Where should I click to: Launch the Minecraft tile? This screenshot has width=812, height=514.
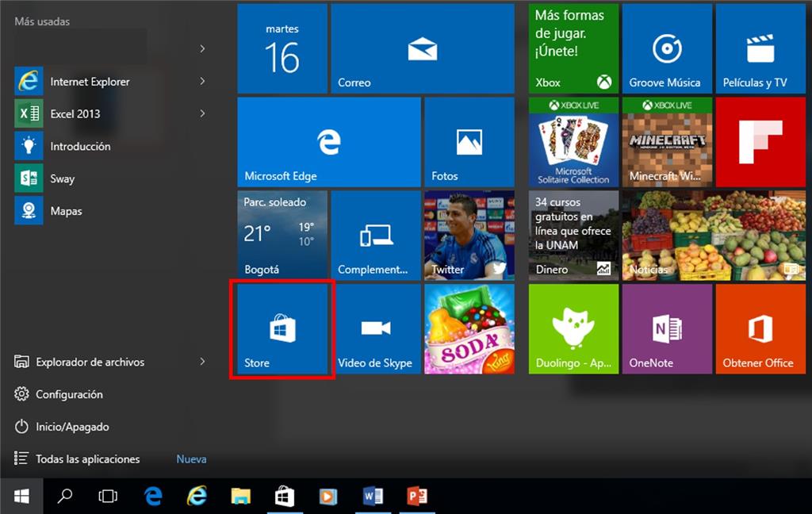coord(667,142)
